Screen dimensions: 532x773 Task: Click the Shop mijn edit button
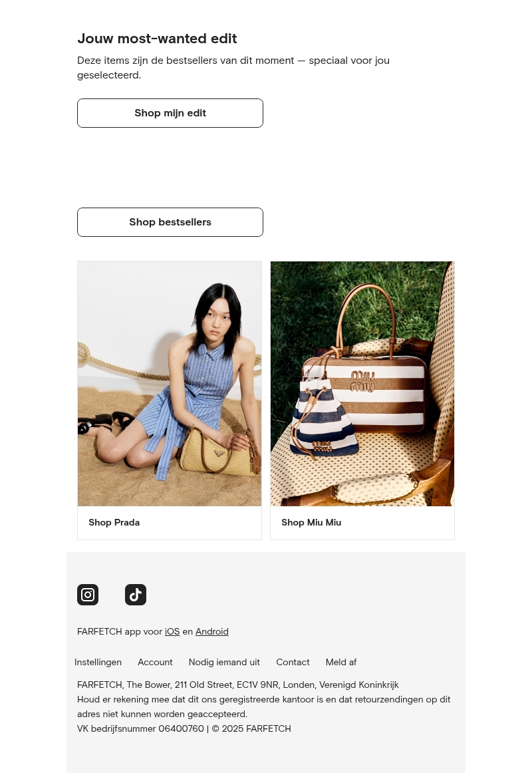pos(170,113)
